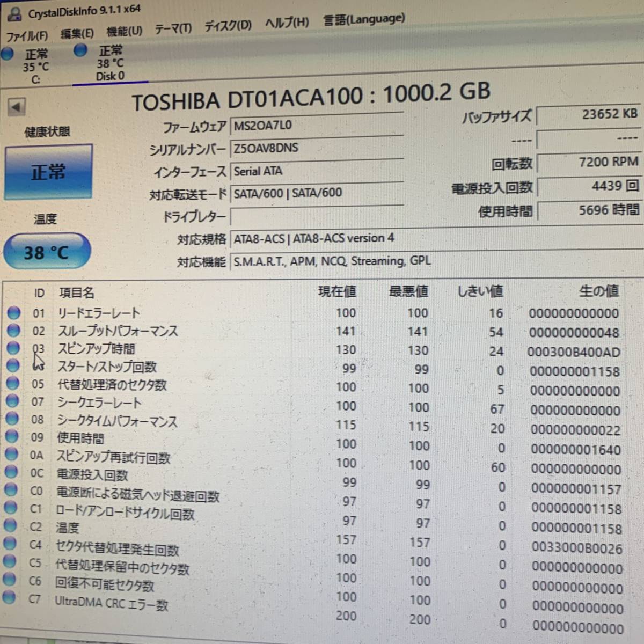644x644 pixels.
Task: Click the 生の値 column header
Action: (599, 291)
